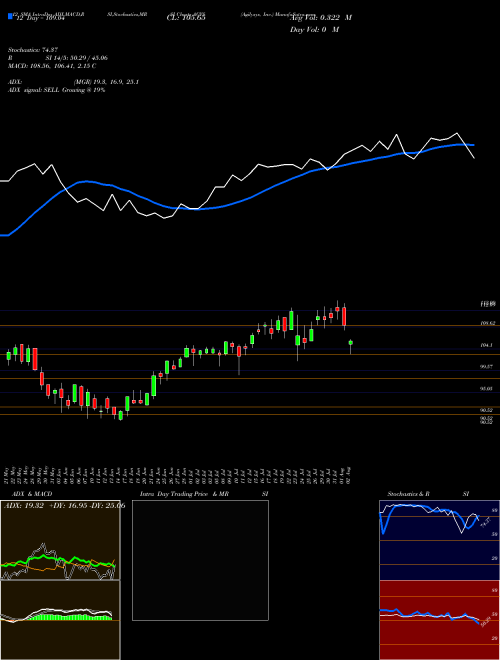The height and width of the screenshot is (660, 500).
Task: Open the red RSI mini chart panel
Action: pyautogui.click(x=439, y=620)
